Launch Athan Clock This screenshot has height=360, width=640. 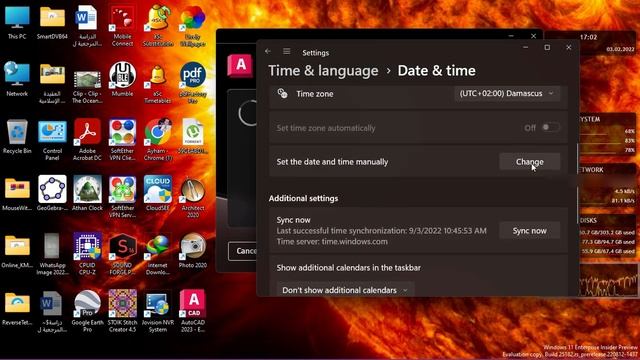87,194
